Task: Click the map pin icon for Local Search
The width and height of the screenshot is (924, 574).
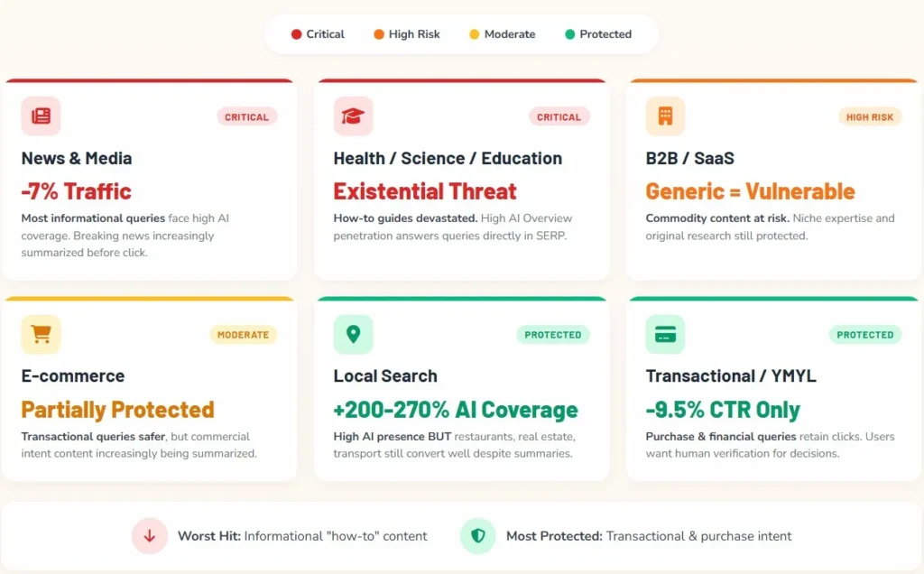Action: pyautogui.click(x=353, y=335)
